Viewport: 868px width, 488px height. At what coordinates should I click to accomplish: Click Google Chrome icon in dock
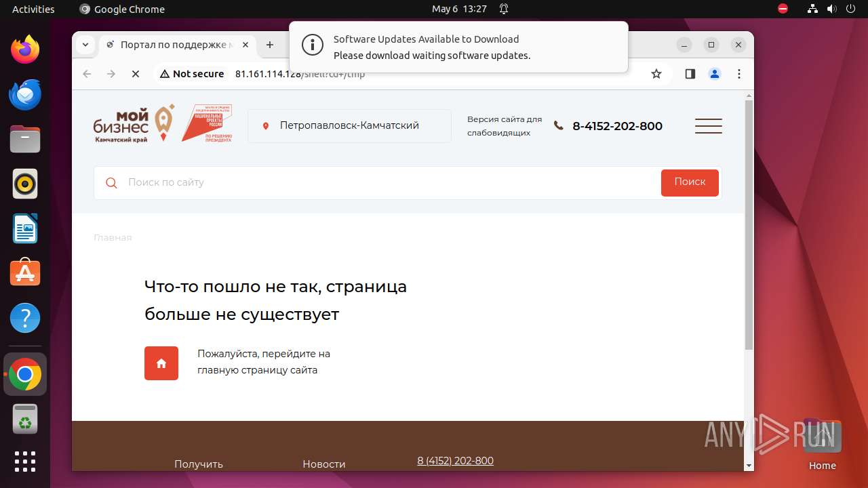[x=25, y=374]
